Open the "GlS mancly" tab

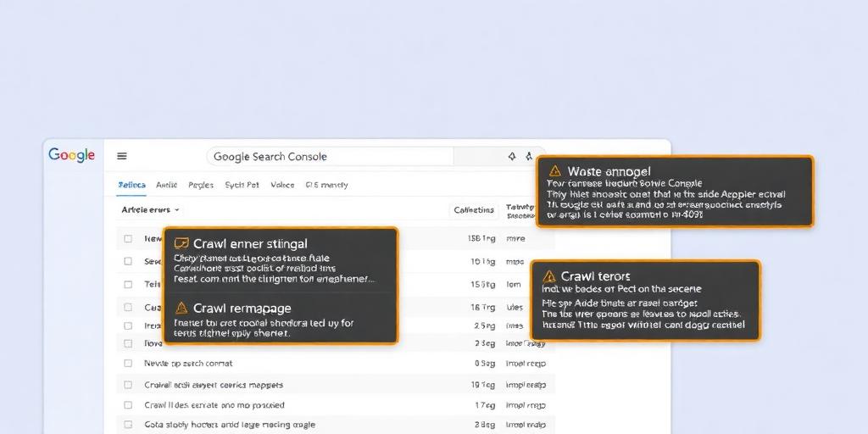(x=326, y=185)
